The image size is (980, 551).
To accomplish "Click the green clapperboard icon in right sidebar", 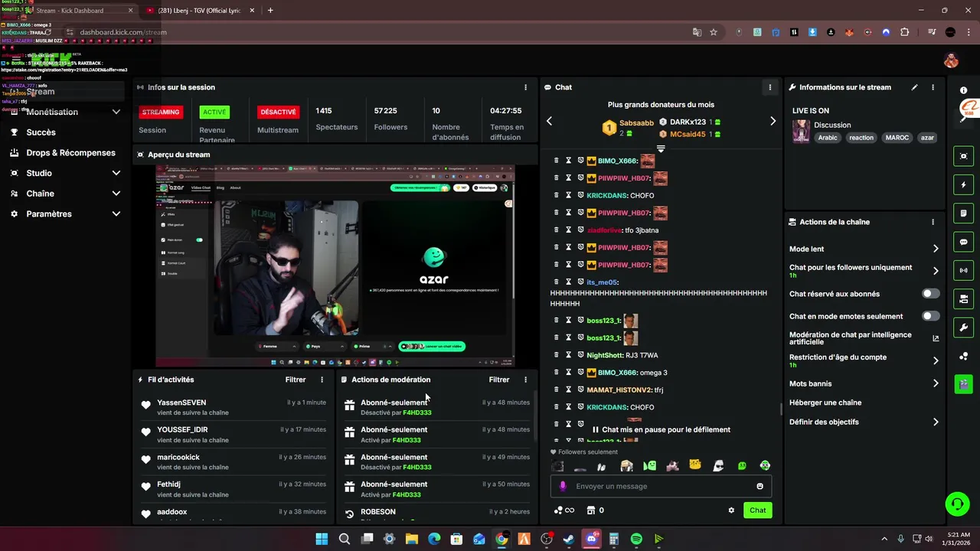I will click(x=963, y=383).
